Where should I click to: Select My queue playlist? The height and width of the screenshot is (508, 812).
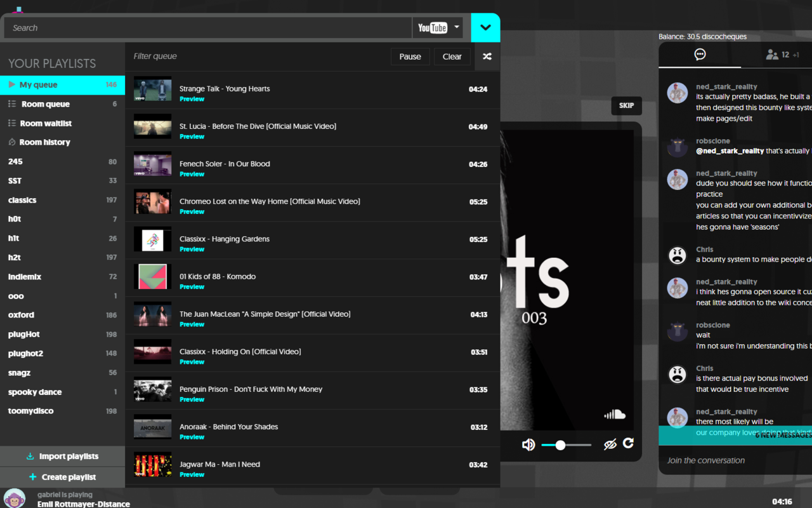62,85
